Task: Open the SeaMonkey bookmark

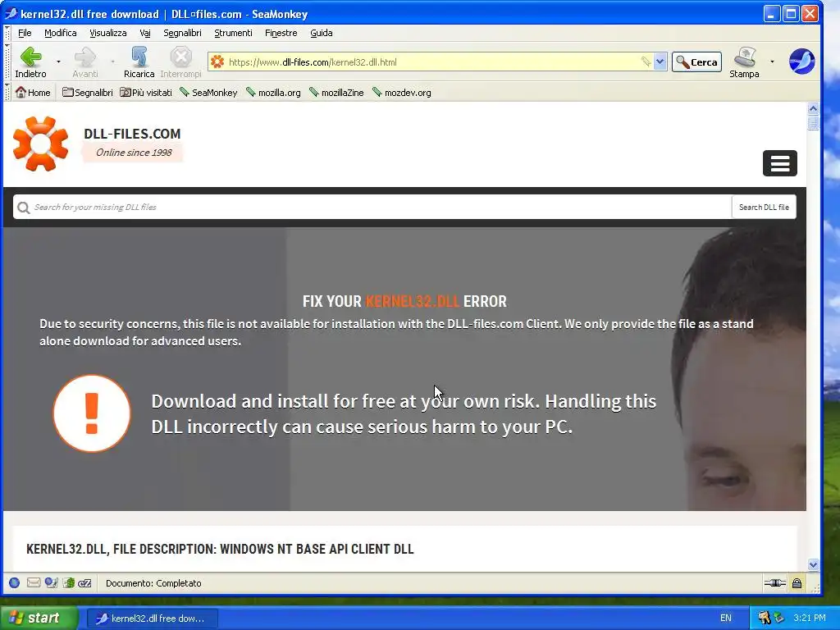Action: (x=208, y=92)
